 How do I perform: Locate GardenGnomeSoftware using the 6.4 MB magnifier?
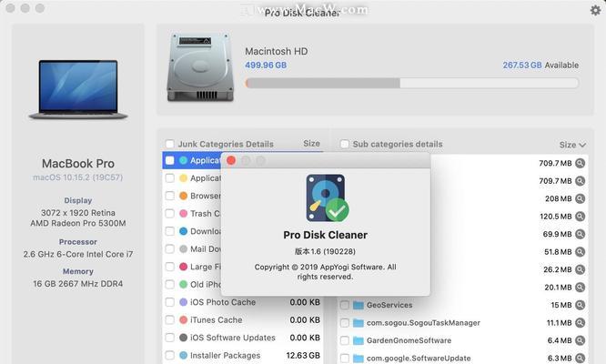(580, 340)
